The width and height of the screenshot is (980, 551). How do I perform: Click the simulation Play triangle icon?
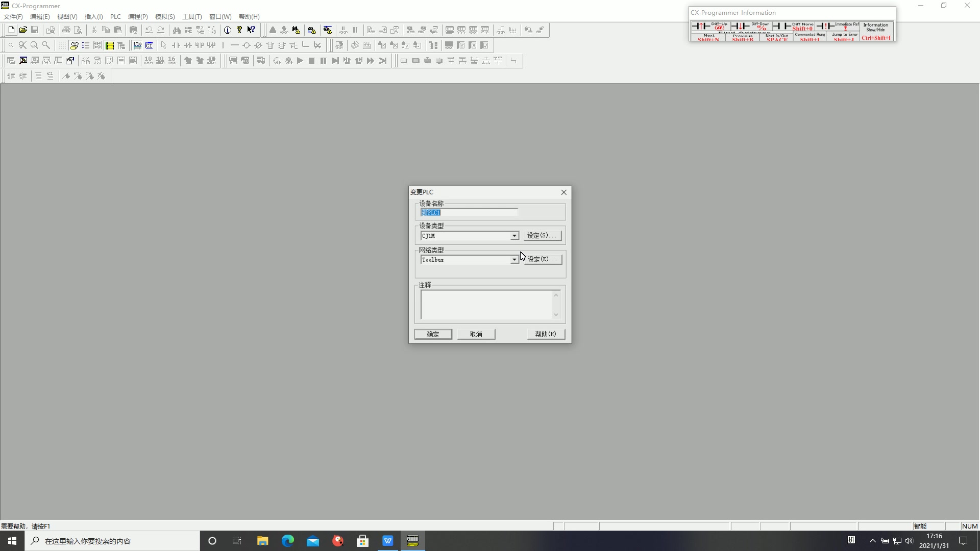point(300,61)
